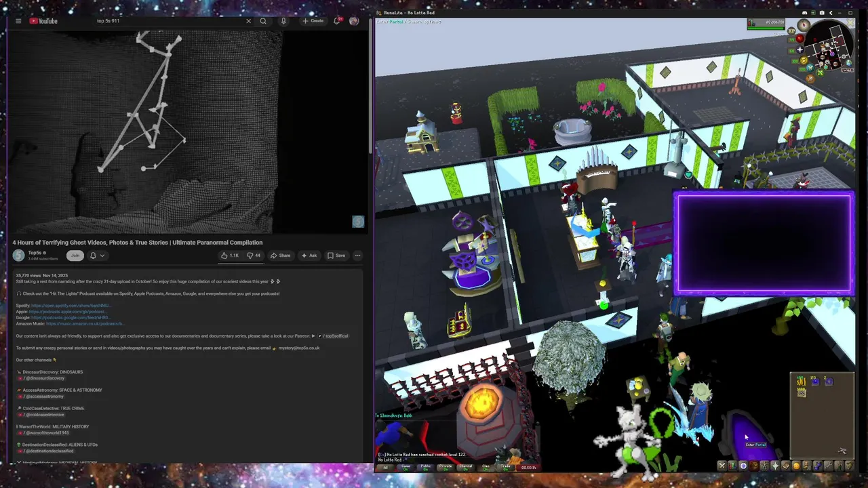Viewport: 868px width, 488px height.
Task: Open the Skills tab icon
Action: 733,466
